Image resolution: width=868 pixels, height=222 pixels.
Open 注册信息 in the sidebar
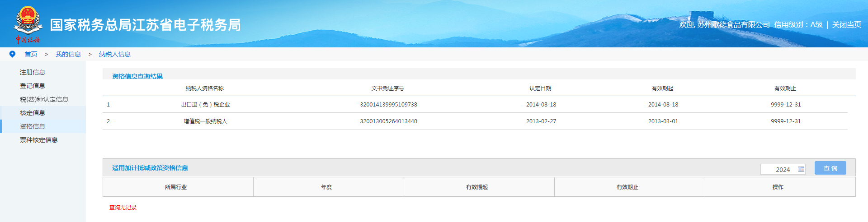tap(33, 72)
